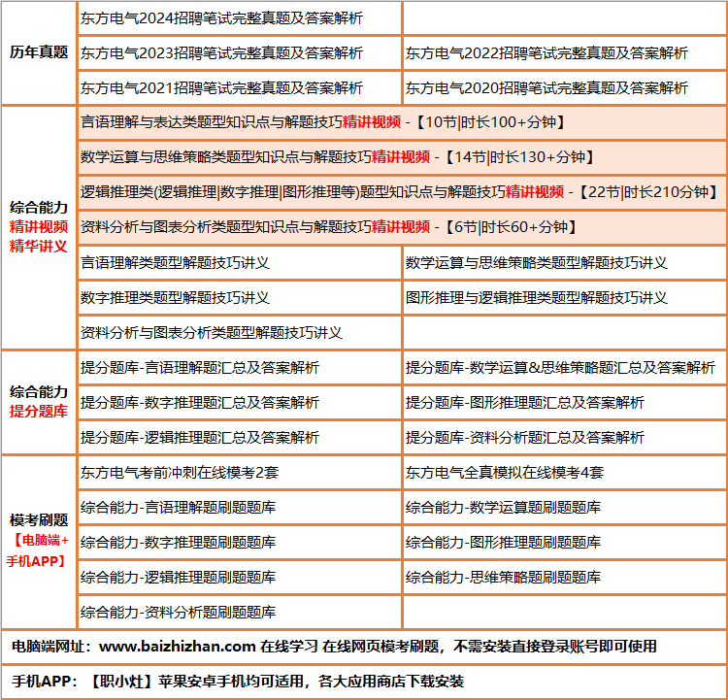Click the 言语理解与表达 精讲视频 row (10节)
The height and width of the screenshot is (700, 728).
pos(402,122)
